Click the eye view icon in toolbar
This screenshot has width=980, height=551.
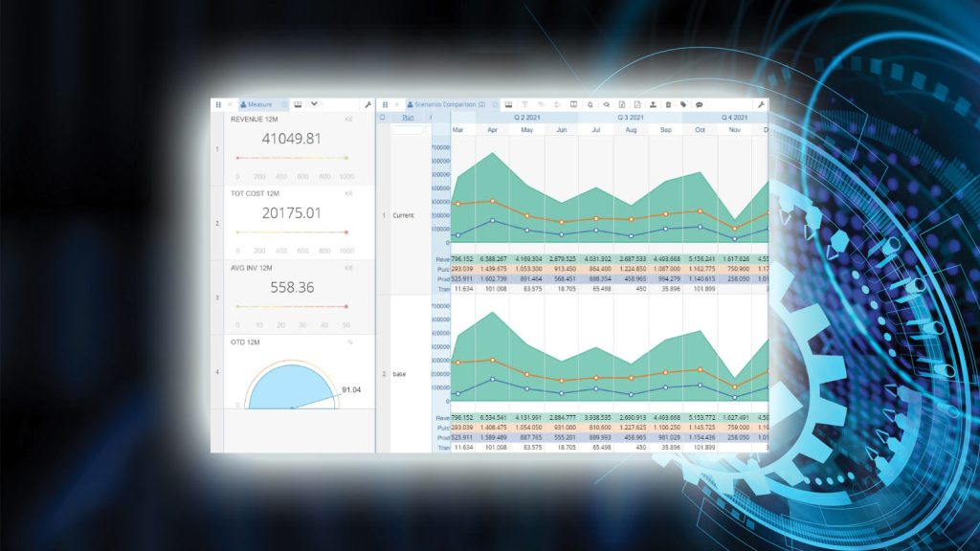pyautogui.click(x=606, y=104)
